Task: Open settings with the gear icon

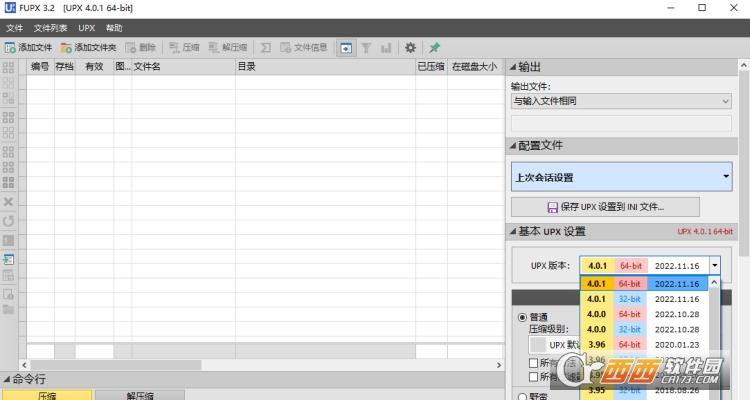Action: pos(410,48)
